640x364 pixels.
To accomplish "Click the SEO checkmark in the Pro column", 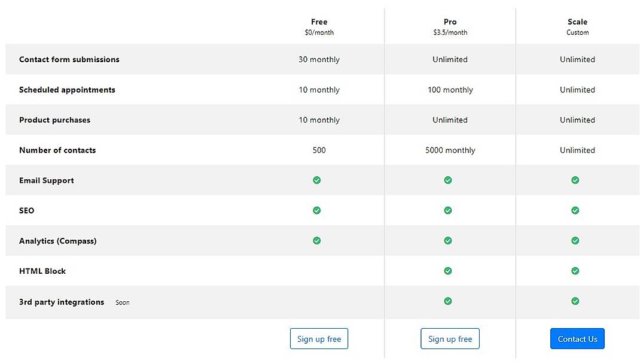I will [448, 210].
